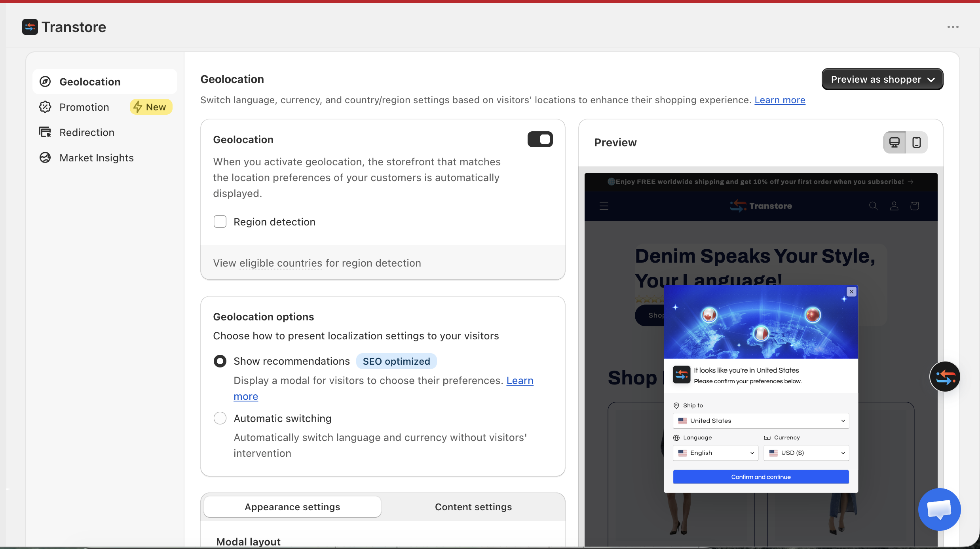Close the geolocation modal in preview

pos(851,292)
